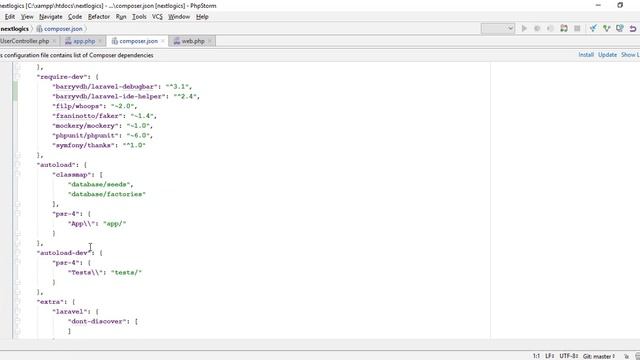
Task: Collapse the "laravel" block fold marker
Action: [18, 311]
